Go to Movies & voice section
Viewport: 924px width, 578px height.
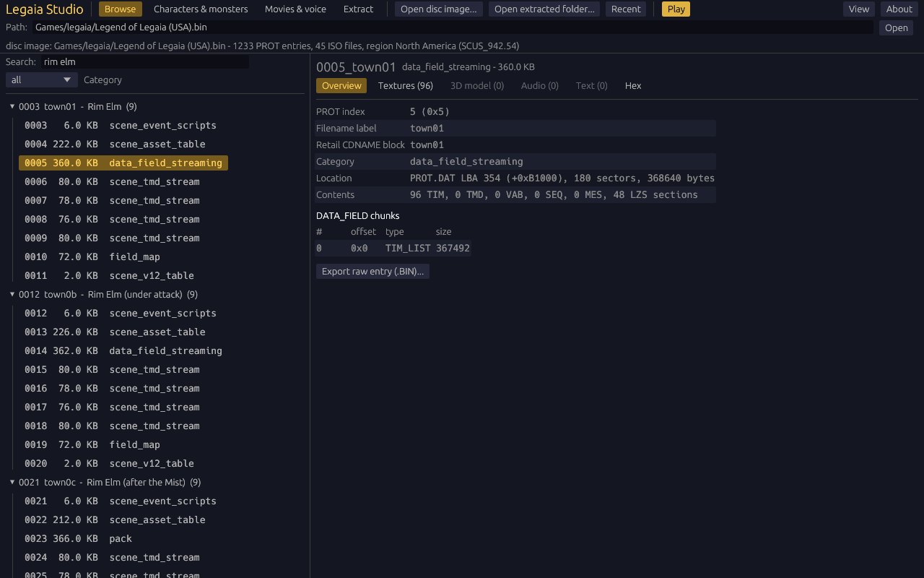[295, 9]
